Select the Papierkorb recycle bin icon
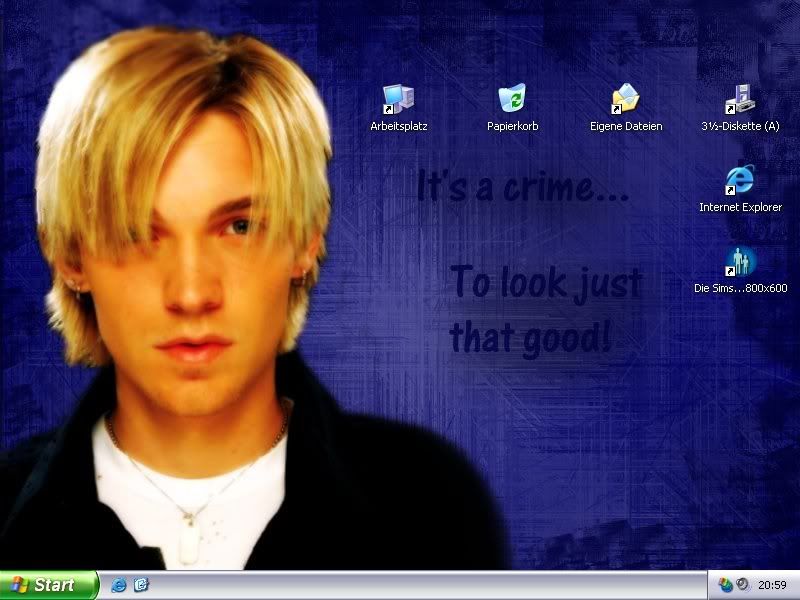The width and height of the screenshot is (800, 600). [x=512, y=98]
